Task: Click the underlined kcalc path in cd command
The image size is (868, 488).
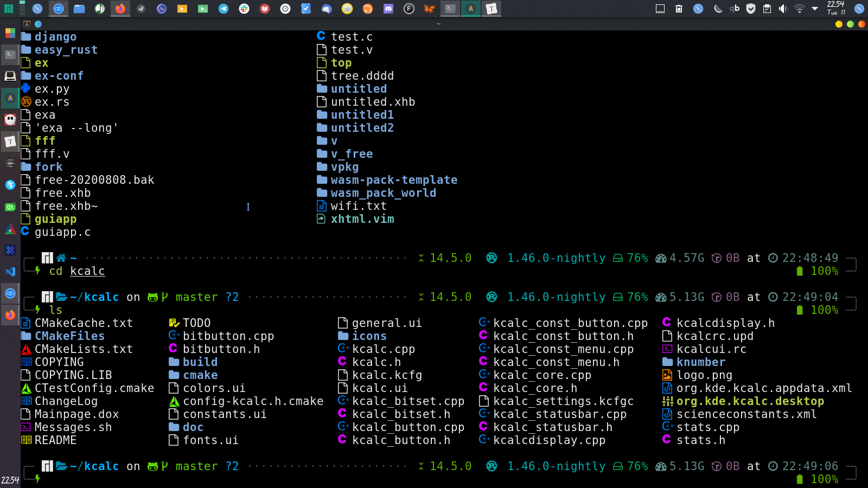Action: coord(87,271)
